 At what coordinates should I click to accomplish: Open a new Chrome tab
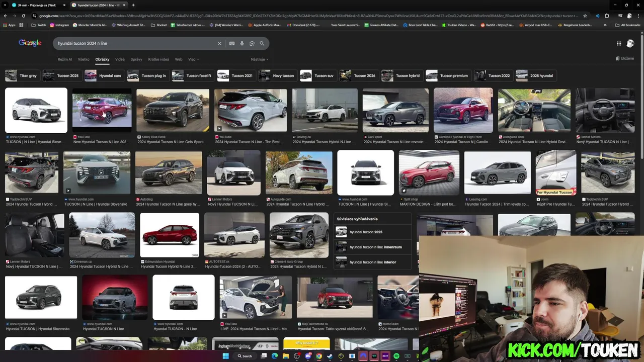pos(133,5)
